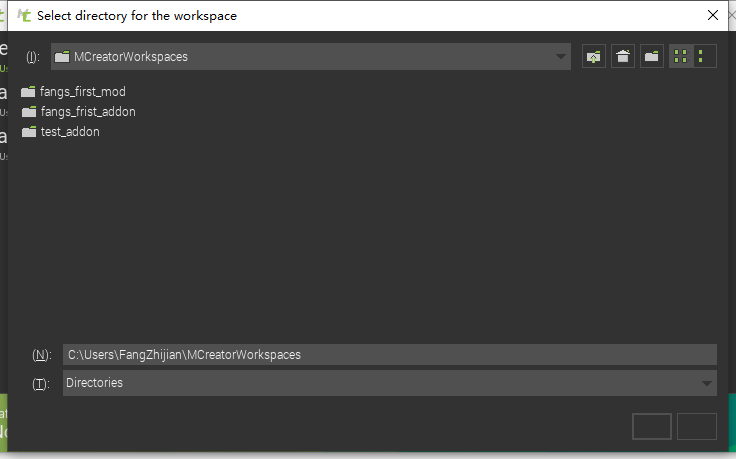Click the second blank button at bottom right
736x459 pixels.
tap(697, 426)
